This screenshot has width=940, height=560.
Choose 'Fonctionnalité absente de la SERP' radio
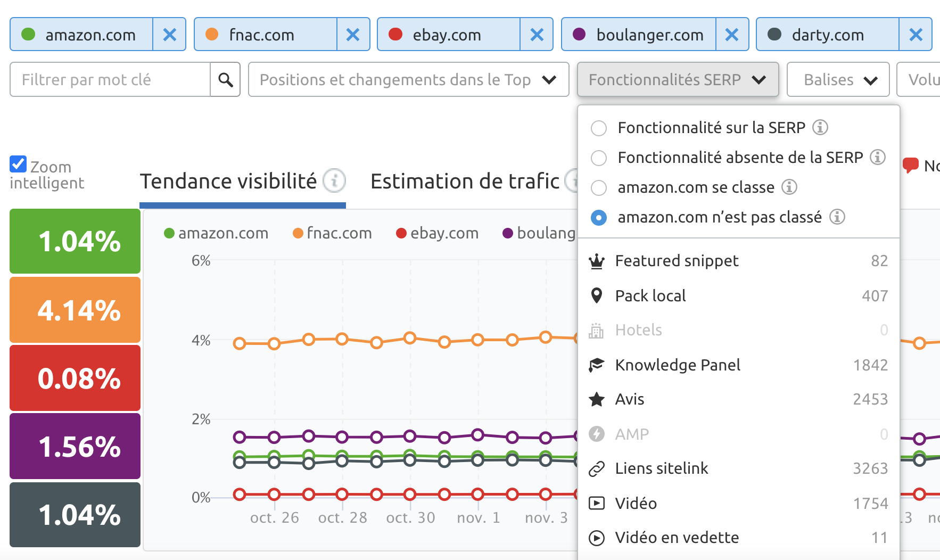[599, 158]
